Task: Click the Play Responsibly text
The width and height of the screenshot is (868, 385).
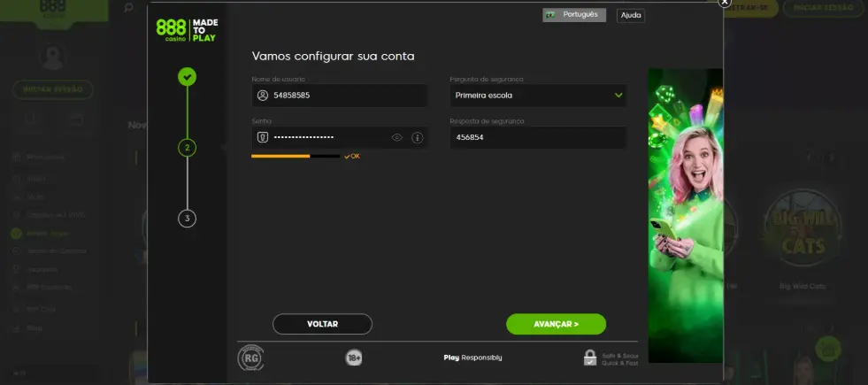Action: coord(472,358)
